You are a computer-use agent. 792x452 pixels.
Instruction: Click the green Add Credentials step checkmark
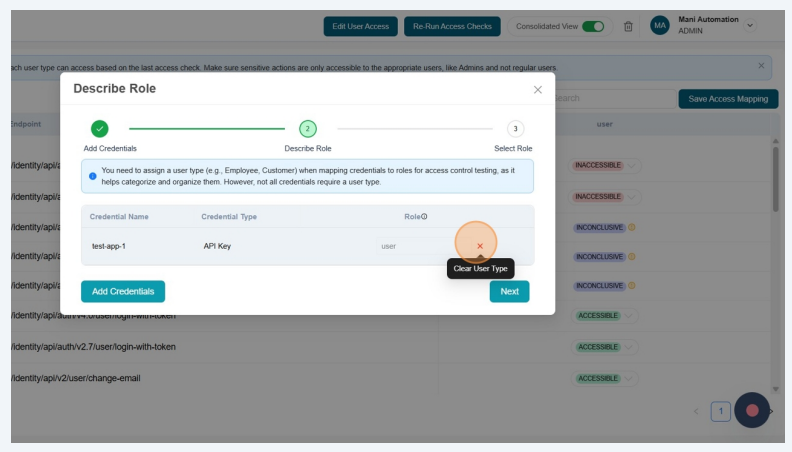(x=99, y=128)
